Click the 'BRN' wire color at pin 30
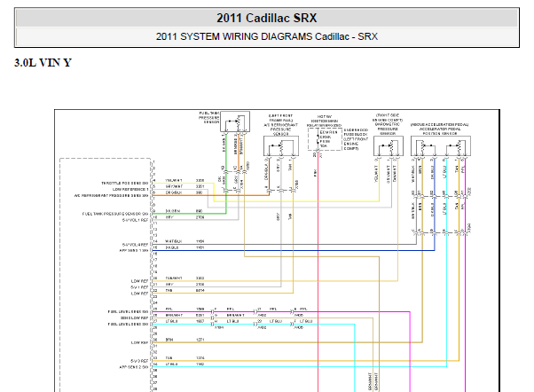Image resolution: width=534 pixels, height=392 pixels. pos(169,340)
